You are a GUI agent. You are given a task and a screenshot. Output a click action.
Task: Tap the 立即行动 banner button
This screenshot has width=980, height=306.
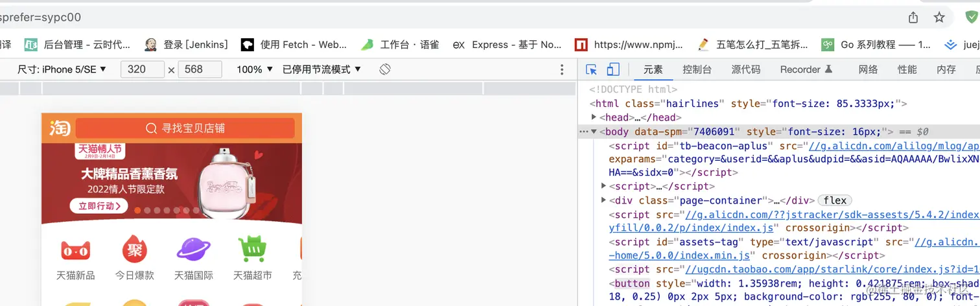point(99,206)
